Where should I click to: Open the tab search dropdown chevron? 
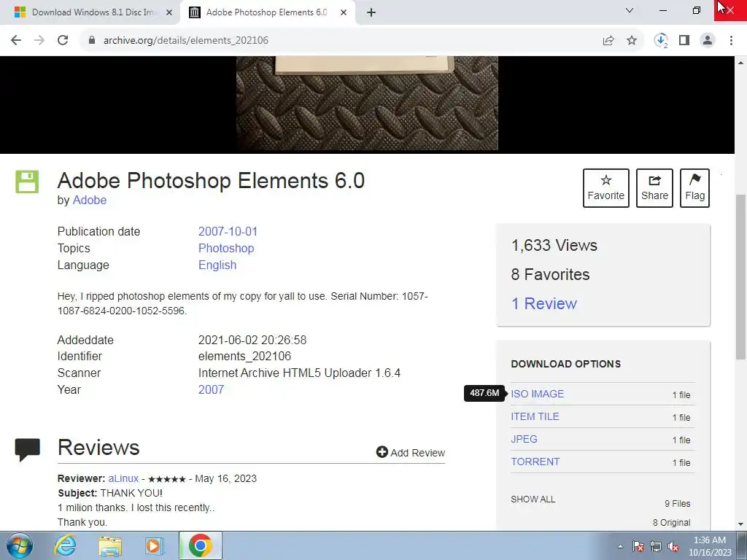tap(630, 10)
